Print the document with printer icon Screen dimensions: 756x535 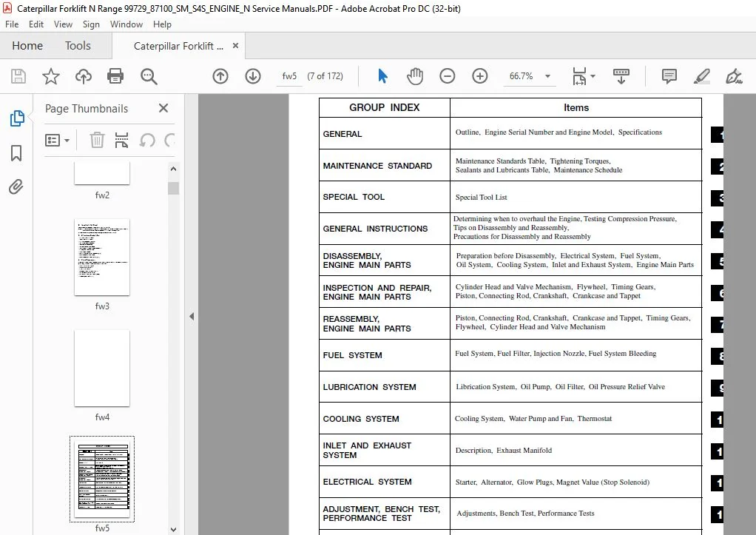[115, 76]
